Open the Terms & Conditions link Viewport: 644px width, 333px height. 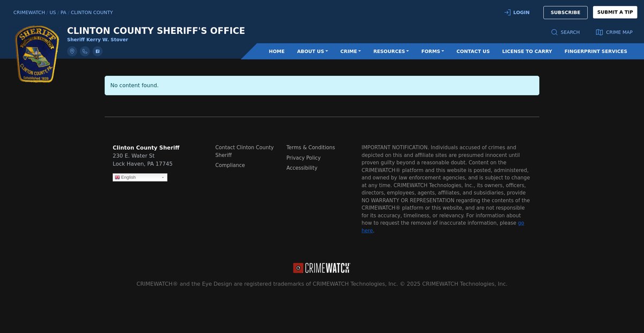pos(310,147)
